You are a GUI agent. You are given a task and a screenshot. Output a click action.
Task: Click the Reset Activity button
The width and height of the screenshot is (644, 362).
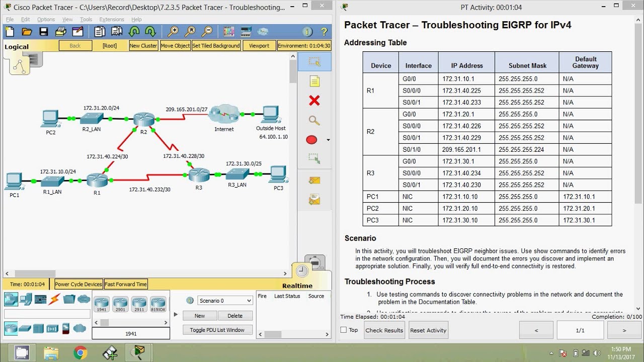[x=428, y=330]
